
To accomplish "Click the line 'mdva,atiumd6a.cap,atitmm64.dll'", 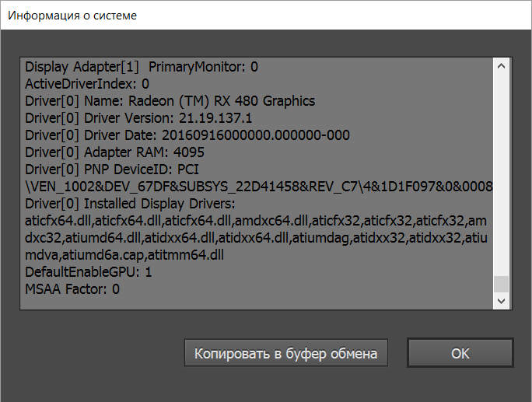I will tap(124, 255).
